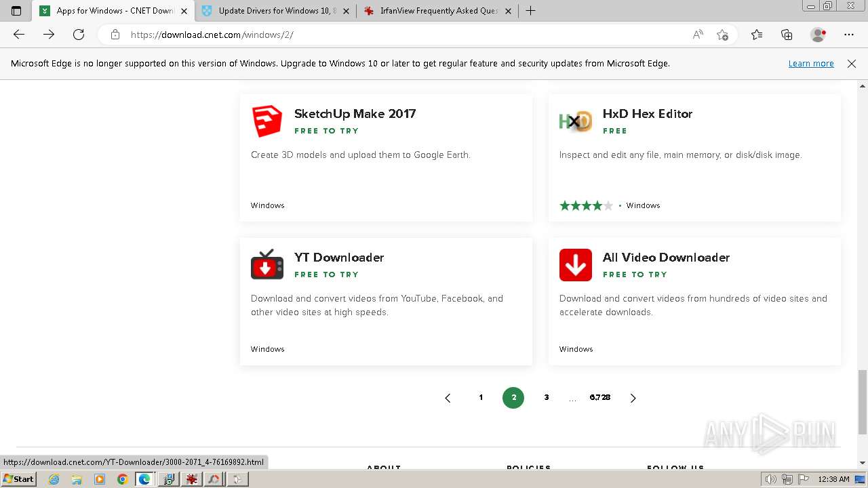Click scroll-down arrow of scrollbar
The image size is (868, 488).
[863, 463]
